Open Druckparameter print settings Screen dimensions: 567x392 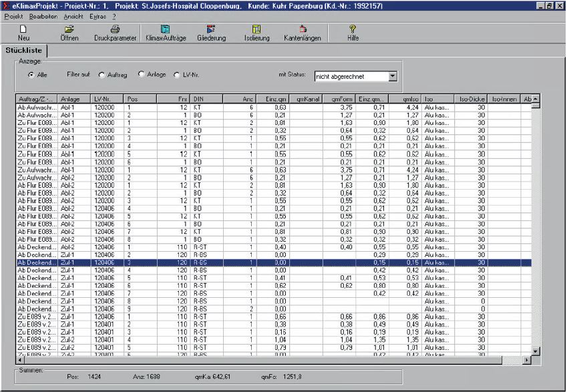pos(115,29)
